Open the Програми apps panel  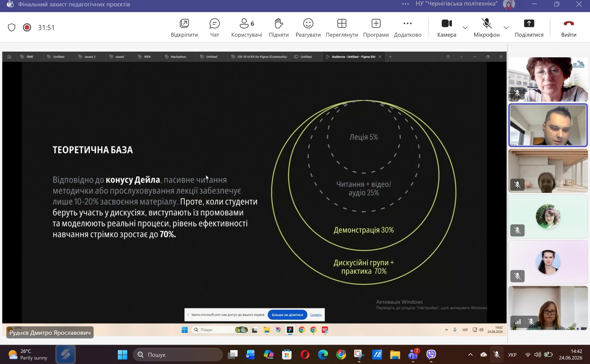376,28
